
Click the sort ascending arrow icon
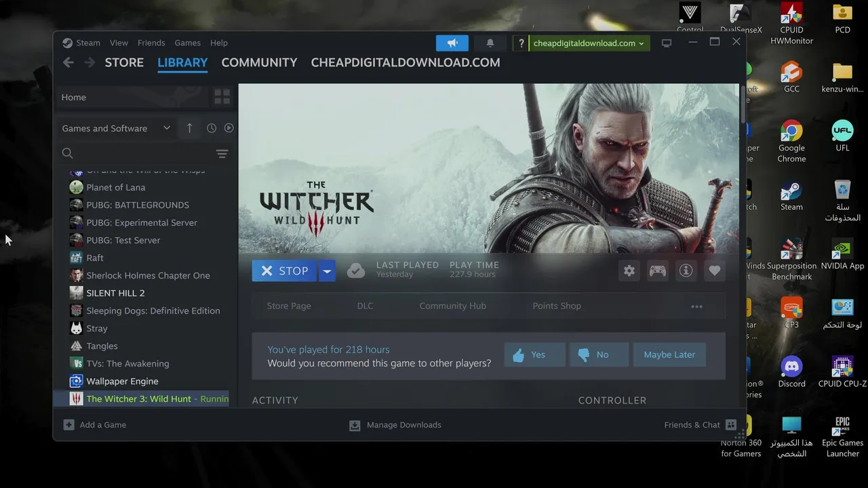(x=189, y=128)
